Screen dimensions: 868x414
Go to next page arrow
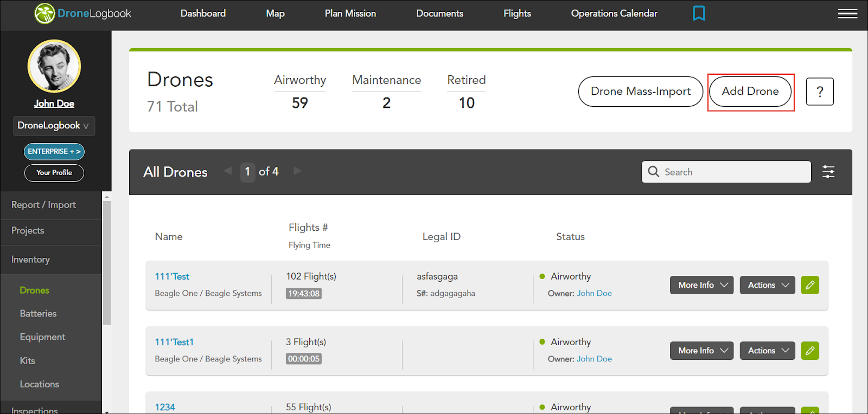click(297, 171)
